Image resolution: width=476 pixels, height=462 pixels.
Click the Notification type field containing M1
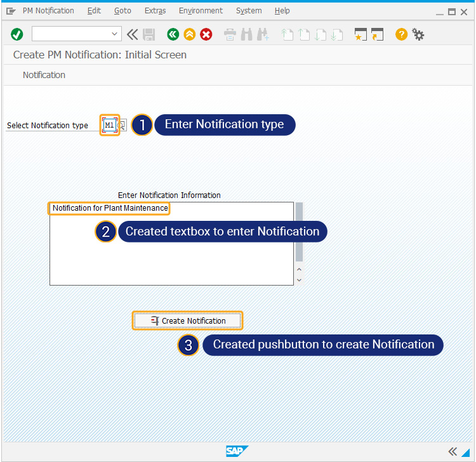[x=109, y=125]
